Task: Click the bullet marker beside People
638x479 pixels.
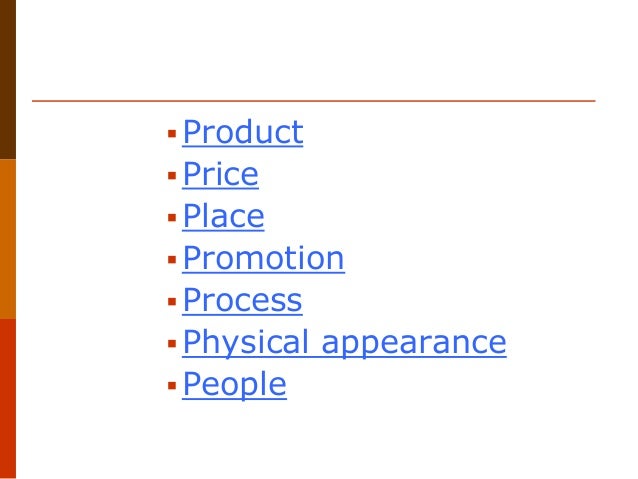Action: 172,386
